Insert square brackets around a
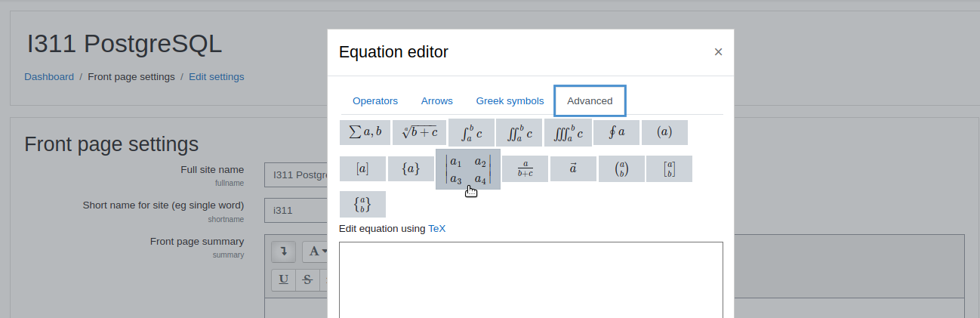Image resolution: width=980 pixels, height=318 pixels. 362,169
